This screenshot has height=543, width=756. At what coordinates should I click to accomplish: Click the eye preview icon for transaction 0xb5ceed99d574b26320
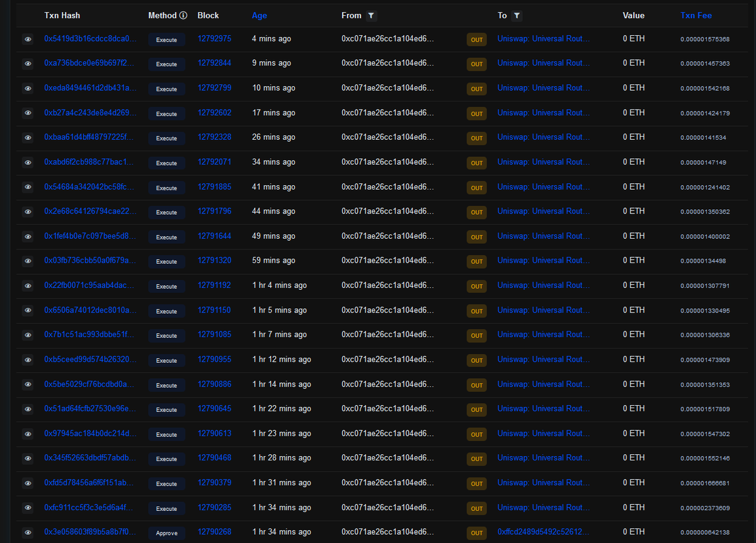(x=28, y=360)
